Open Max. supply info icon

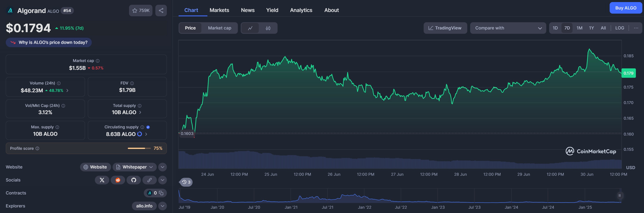(x=57, y=127)
